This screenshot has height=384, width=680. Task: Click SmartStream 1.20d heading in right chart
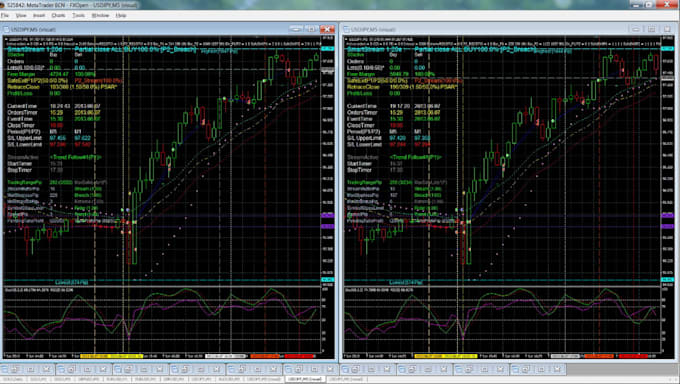tap(375, 49)
